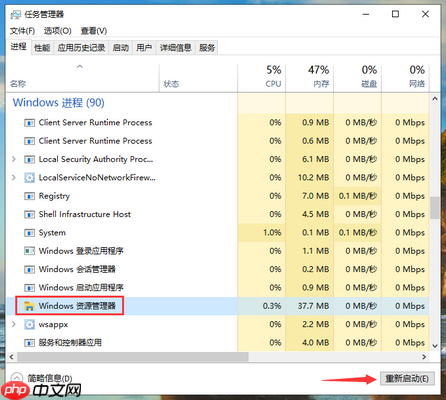Screen dimensions: 446x400
Task: Select the System process name
Action: click(x=52, y=233)
